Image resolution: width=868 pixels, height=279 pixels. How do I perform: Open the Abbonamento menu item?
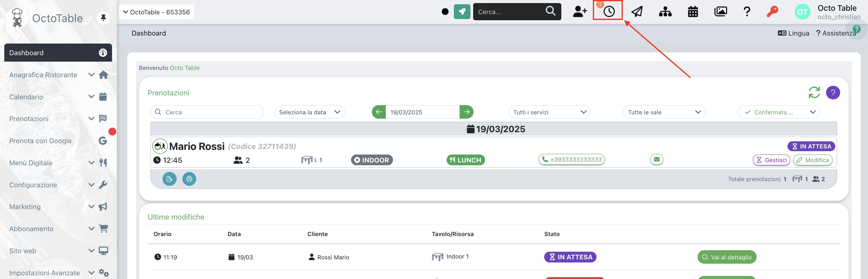pos(31,229)
